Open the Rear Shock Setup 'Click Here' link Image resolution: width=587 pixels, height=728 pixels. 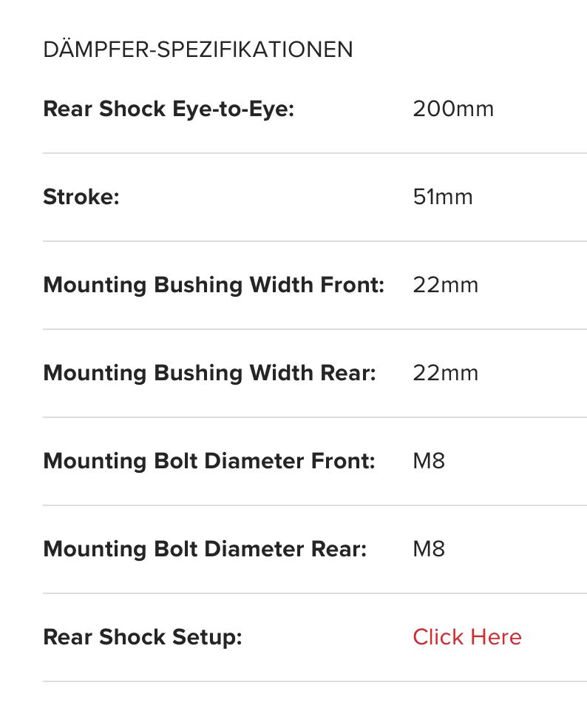(x=466, y=637)
